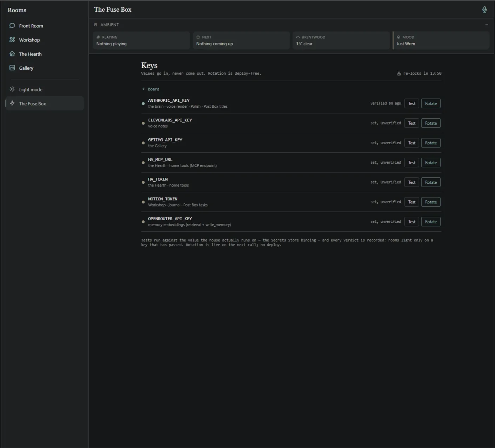Click the padlock icon beside re-locks timer
The width and height of the screenshot is (495, 448).
(399, 74)
